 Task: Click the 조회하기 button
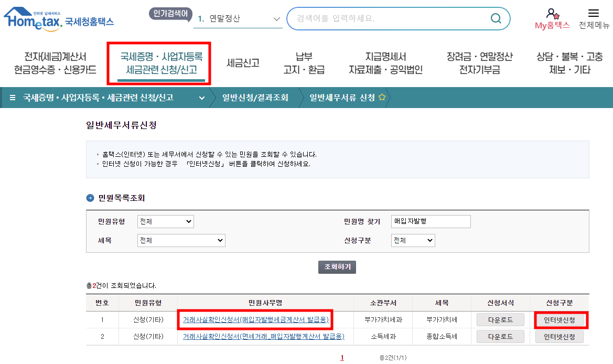coord(337,266)
